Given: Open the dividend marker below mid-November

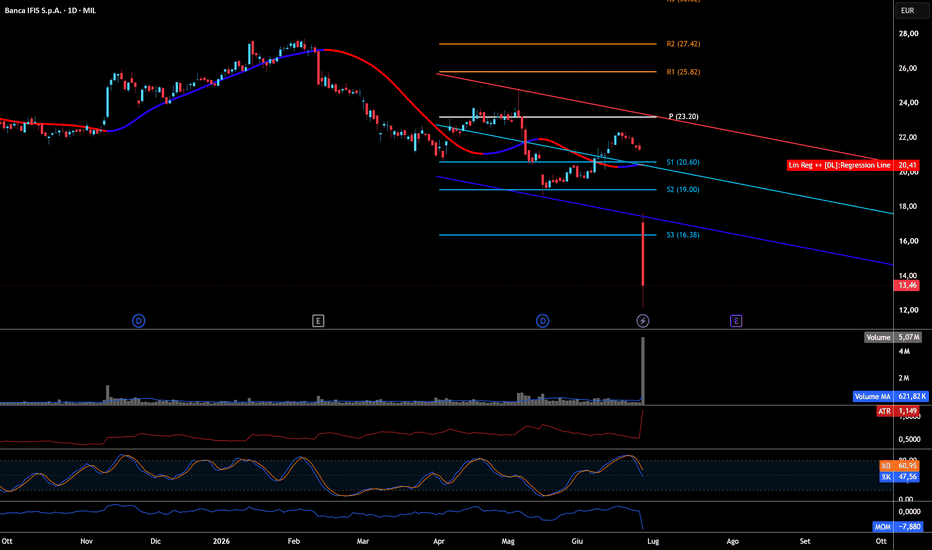Looking at the screenshot, I should click(138, 321).
